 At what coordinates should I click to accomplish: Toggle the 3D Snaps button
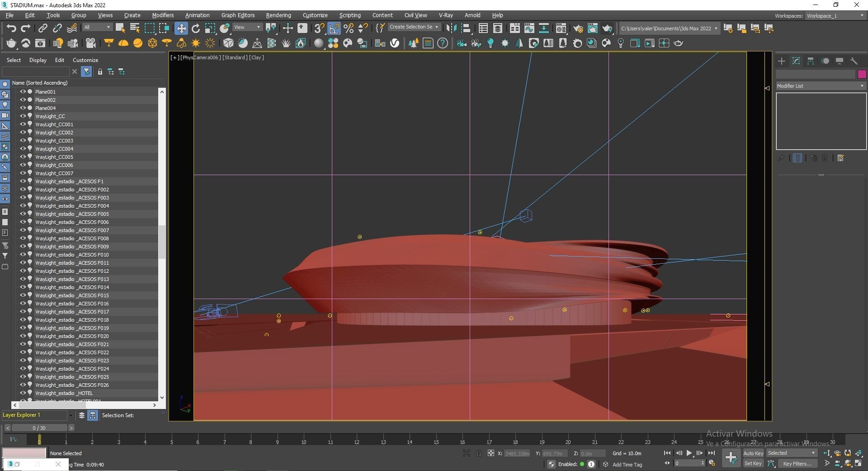click(x=319, y=29)
